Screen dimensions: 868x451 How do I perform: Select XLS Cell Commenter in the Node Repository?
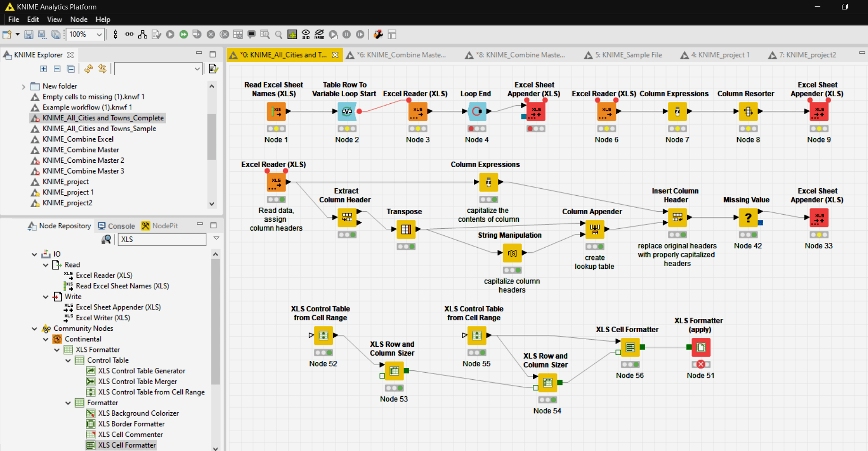(129, 434)
